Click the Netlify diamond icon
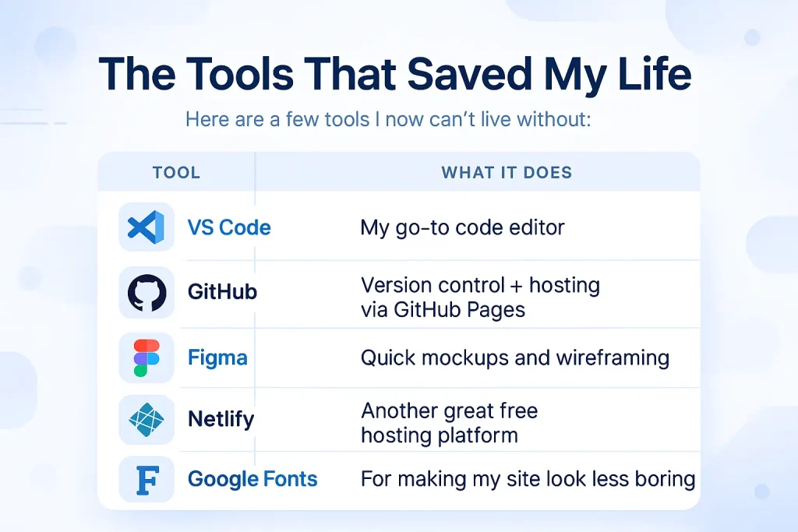Viewport: 798px width, 532px height. click(147, 420)
